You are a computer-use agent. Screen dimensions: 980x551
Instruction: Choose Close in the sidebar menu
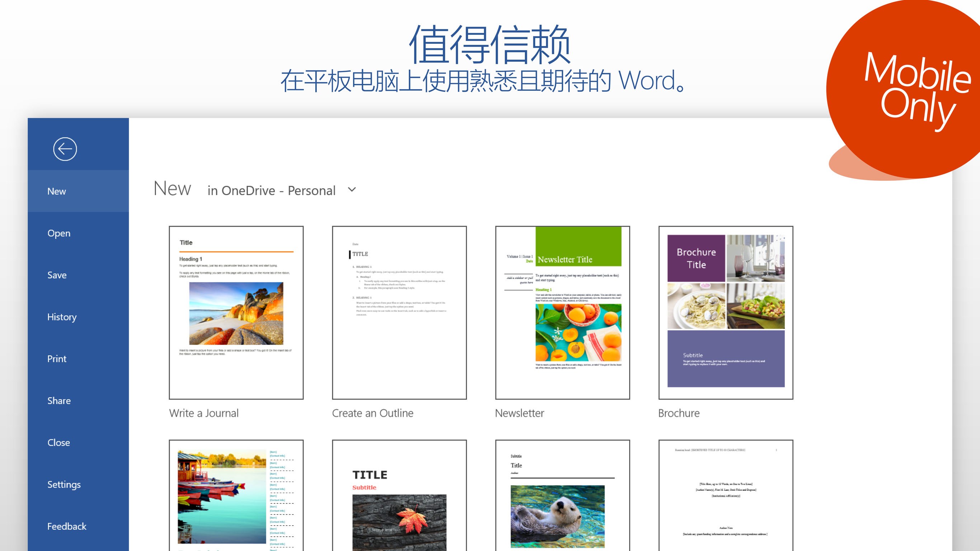[x=58, y=442]
